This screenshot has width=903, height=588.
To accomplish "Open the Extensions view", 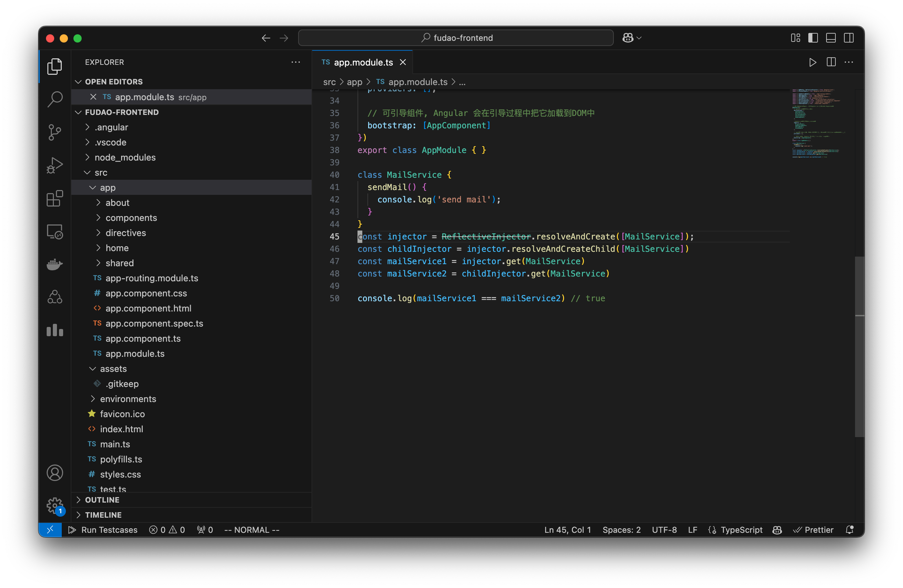I will (55, 198).
